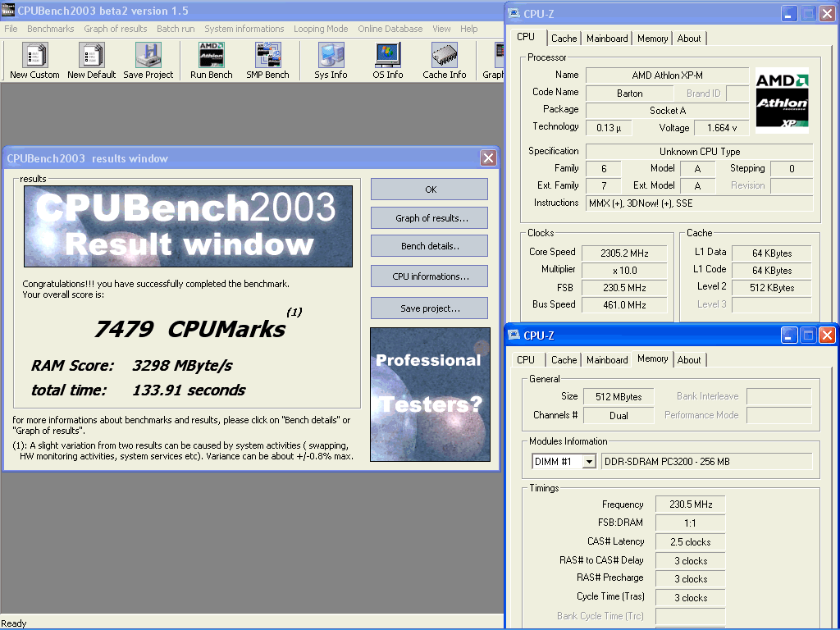
Task: Open the File menu
Action: [11, 29]
